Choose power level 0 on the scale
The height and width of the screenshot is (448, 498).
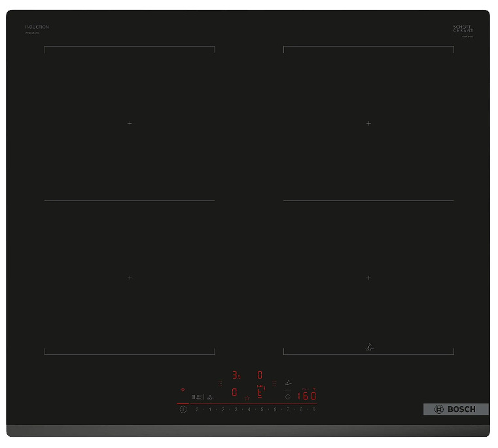pyautogui.click(x=197, y=409)
